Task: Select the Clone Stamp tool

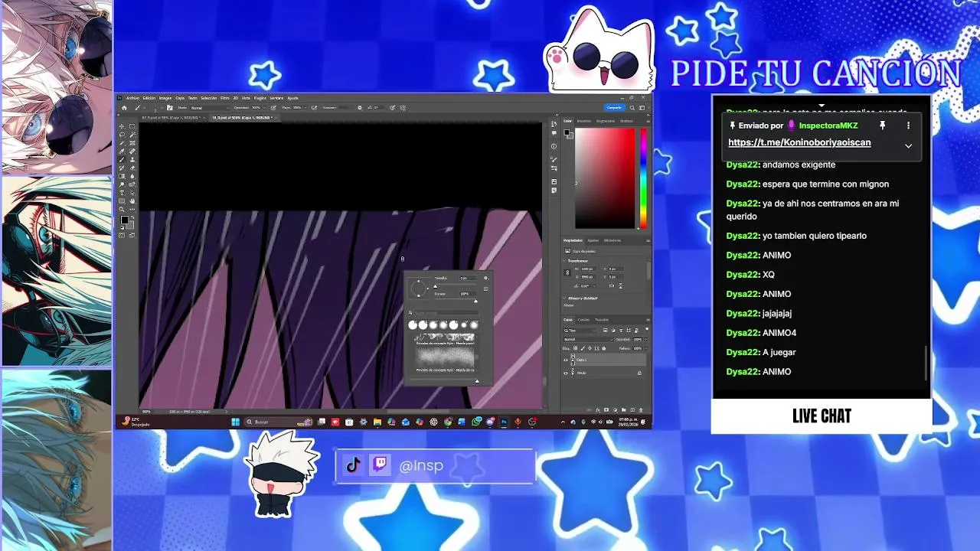Action: tap(132, 159)
